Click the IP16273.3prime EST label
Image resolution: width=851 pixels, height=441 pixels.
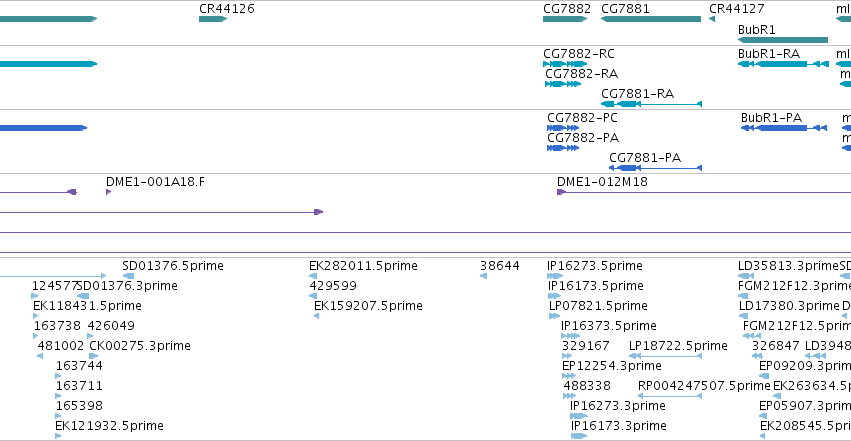coord(618,406)
